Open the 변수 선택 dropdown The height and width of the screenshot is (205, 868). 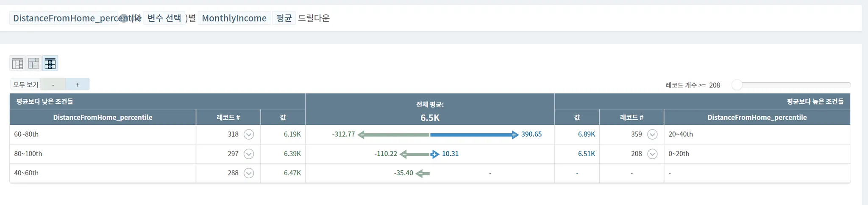point(164,18)
